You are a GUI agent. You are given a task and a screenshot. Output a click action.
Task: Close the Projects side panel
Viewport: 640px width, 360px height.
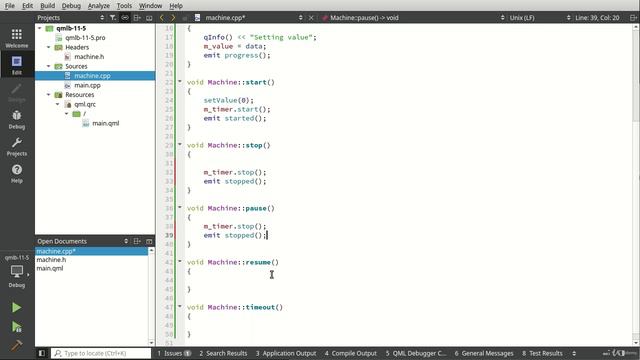click(x=149, y=18)
